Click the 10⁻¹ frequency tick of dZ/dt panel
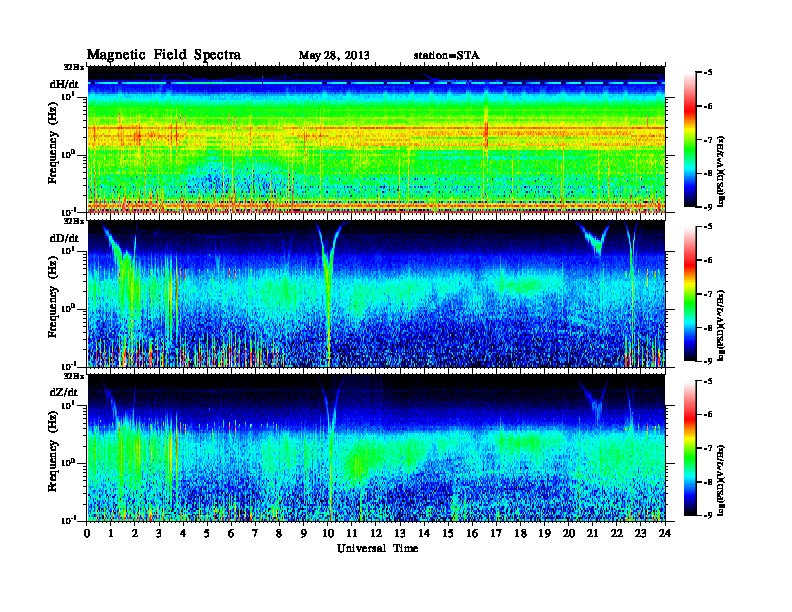This screenshot has height=612, width=792. 68,521
